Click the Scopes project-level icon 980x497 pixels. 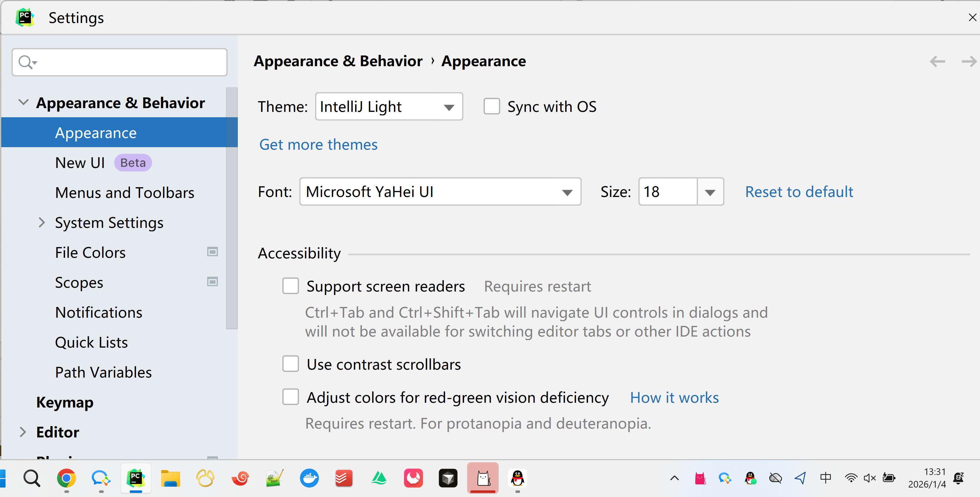tap(212, 282)
